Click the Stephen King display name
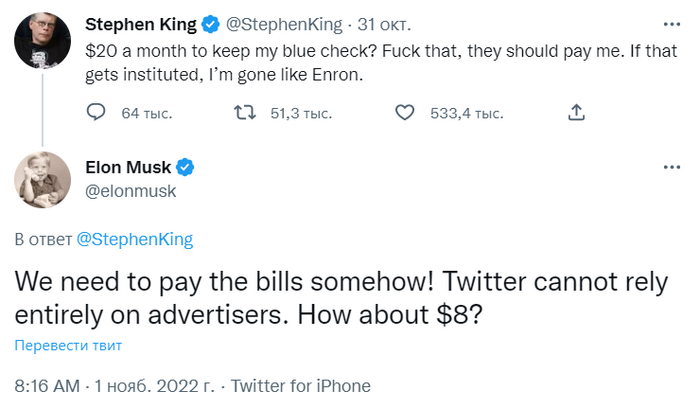Viewport: 700px width, 409px height. 142,23
